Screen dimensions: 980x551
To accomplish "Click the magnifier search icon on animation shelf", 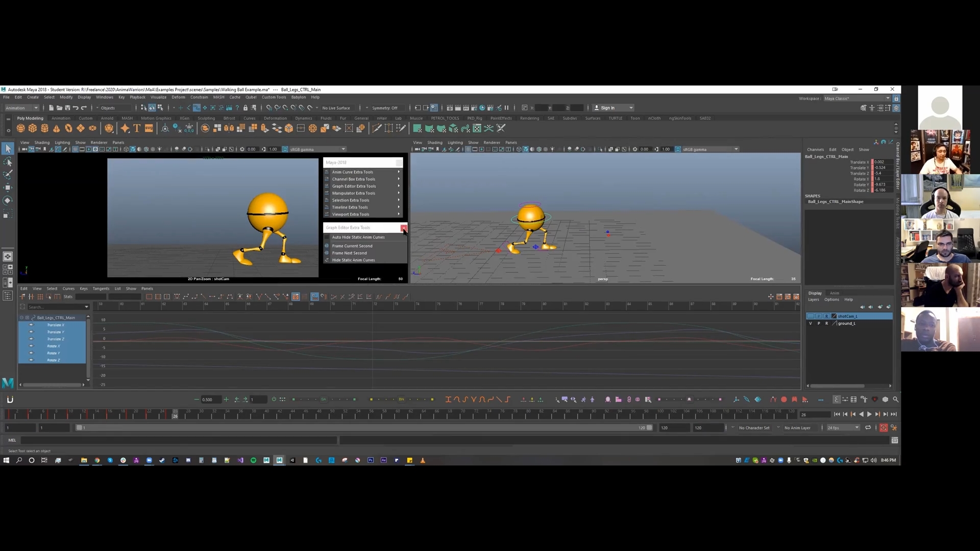I will pyautogui.click(x=896, y=399).
